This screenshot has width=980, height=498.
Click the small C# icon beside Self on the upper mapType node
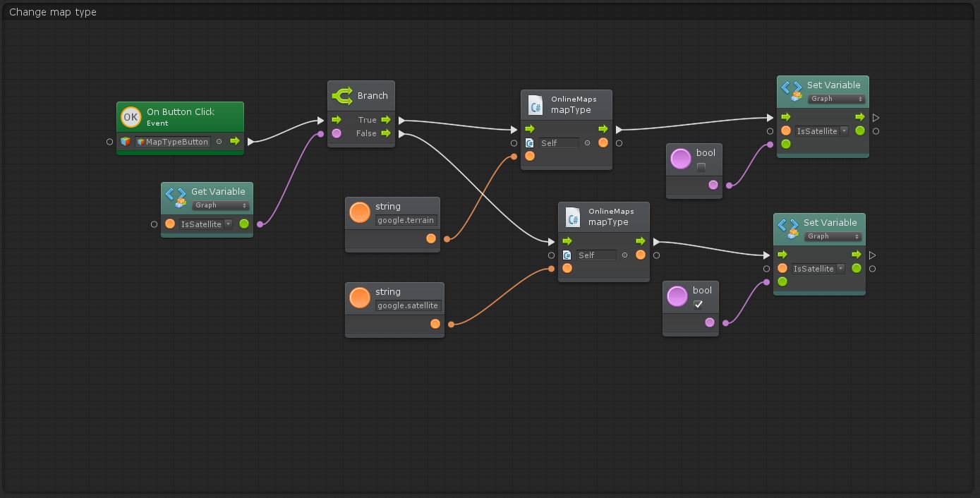(530, 143)
